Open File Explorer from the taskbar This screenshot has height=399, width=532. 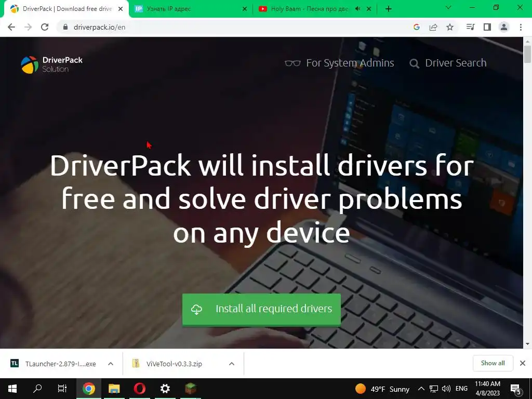click(x=114, y=389)
